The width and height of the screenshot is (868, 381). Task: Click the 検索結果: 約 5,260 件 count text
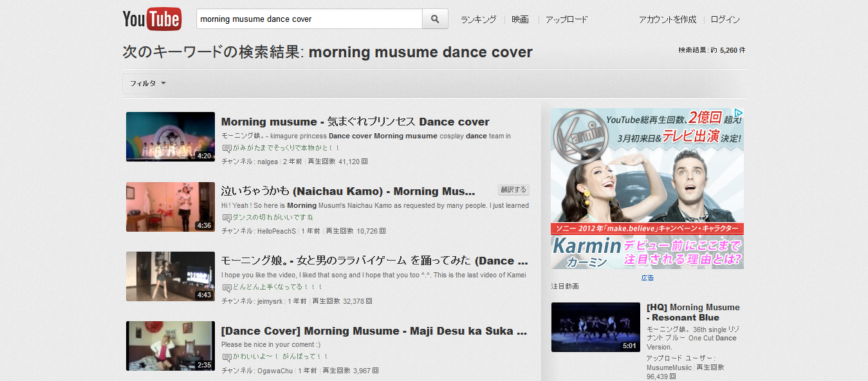tap(712, 50)
